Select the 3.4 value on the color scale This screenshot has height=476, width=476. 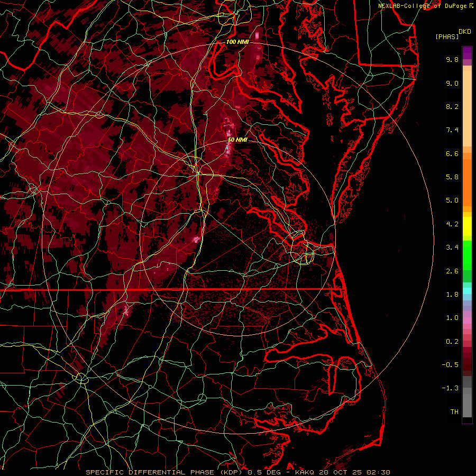pyautogui.click(x=452, y=248)
